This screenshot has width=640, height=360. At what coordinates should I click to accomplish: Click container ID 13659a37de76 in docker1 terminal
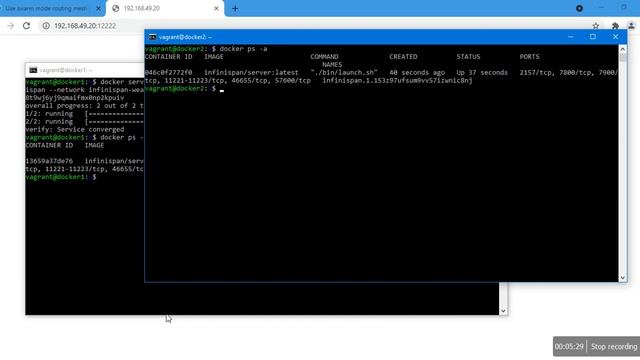49,161
